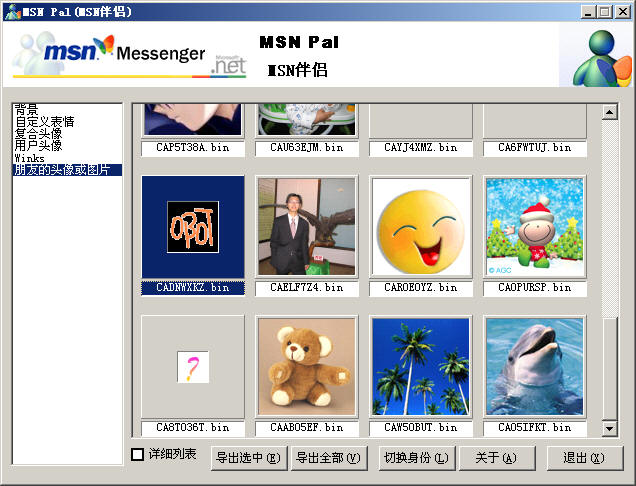Click file name CA8T036T.bin
Screen dimensions: 636x486
pyautogui.click(x=193, y=428)
